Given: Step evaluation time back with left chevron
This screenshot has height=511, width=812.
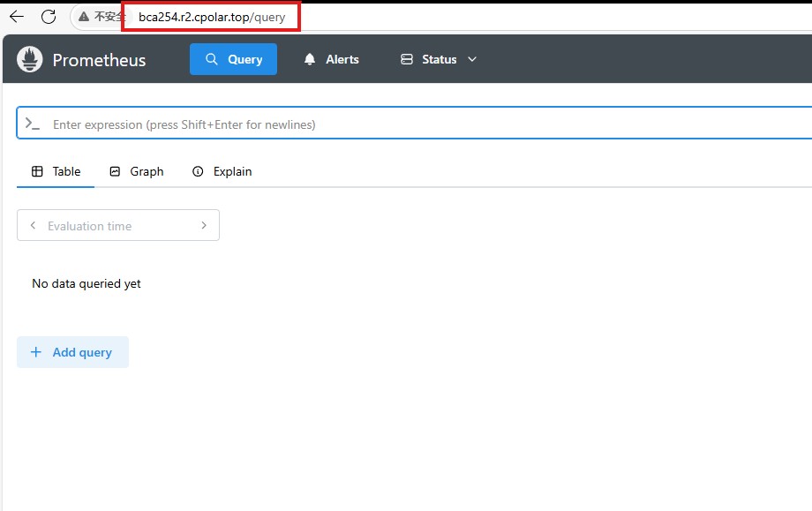Looking at the screenshot, I should click(x=33, y=226).
